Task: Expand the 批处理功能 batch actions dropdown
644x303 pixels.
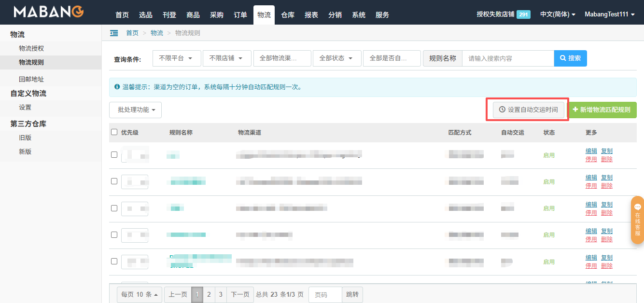Action: pos(135,110)
